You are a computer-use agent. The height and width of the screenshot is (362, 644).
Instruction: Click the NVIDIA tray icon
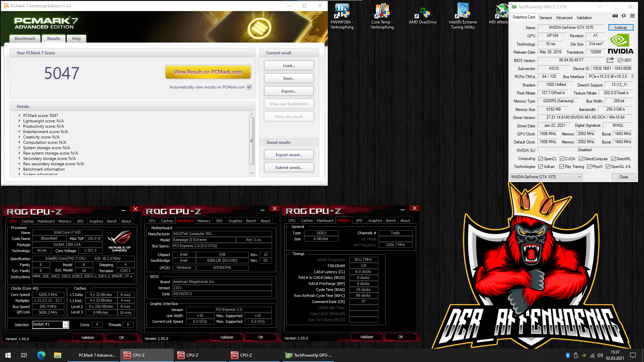click(584, 355)
